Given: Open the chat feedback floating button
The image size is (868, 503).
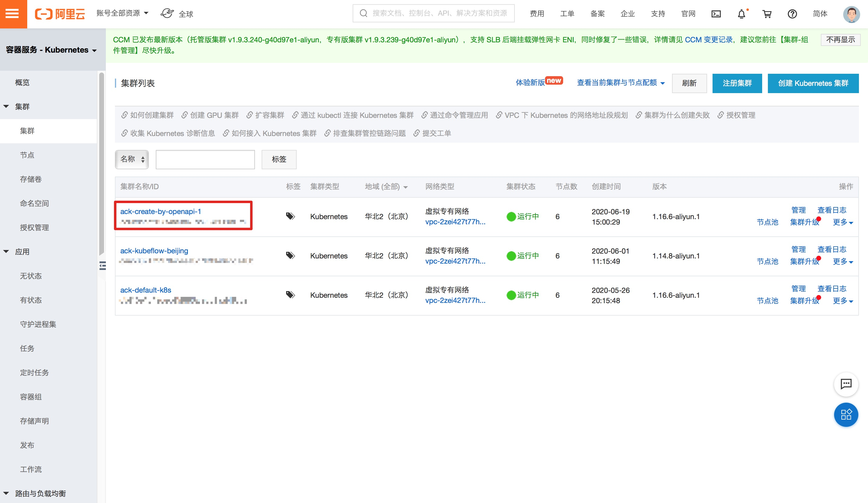Looking at the screenshot, I should click(x=846, y=384).
